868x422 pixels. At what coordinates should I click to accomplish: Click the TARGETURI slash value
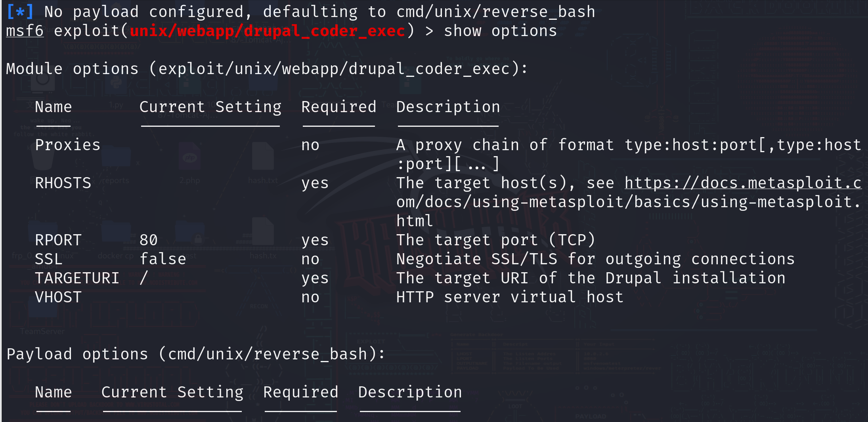tap(144, 278)
